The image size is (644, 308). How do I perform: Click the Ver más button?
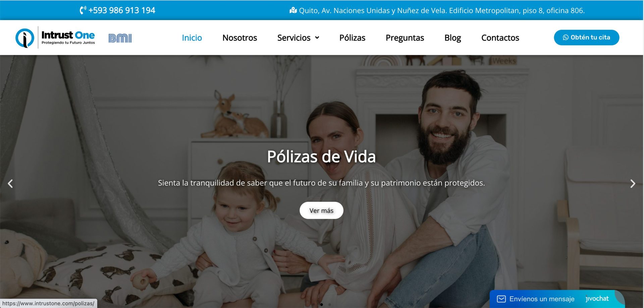pyautogui.click(x=321, y=210)
